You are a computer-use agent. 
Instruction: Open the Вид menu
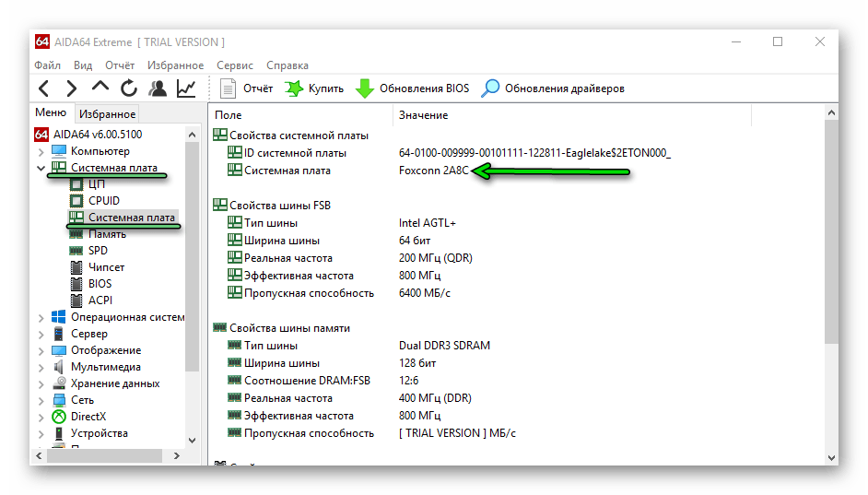coord(83,65)
